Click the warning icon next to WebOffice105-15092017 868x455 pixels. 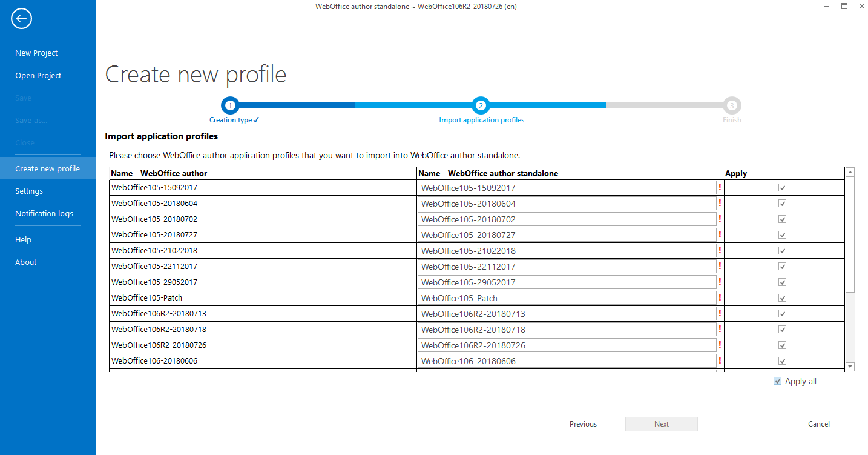(720, 188)
